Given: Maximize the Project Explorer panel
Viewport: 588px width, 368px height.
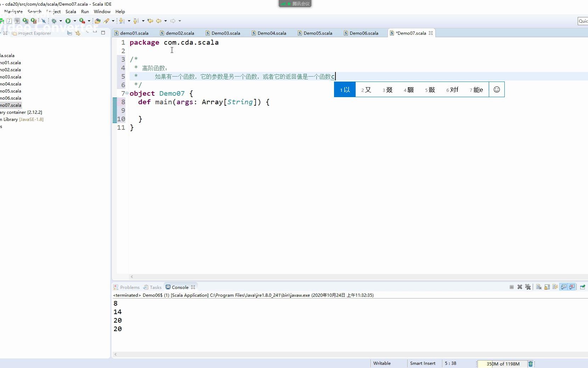Looking at the screenshot, I should coord(103,33).
